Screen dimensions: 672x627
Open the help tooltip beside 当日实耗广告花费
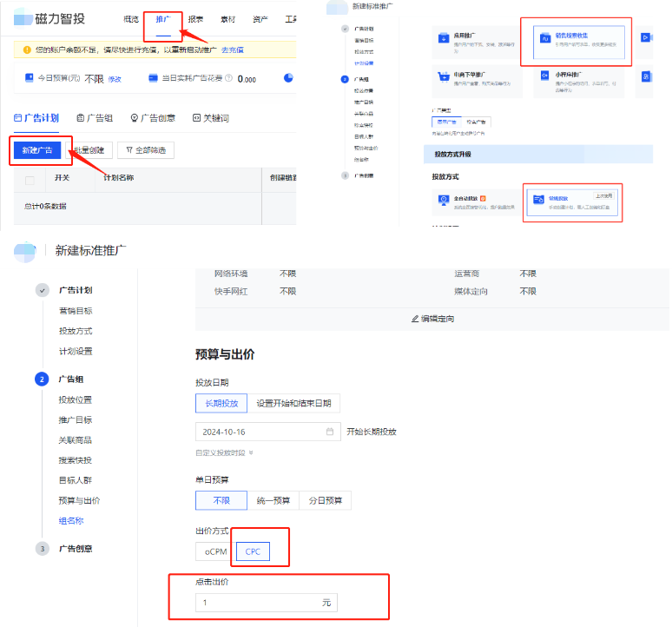coord(229,78)
